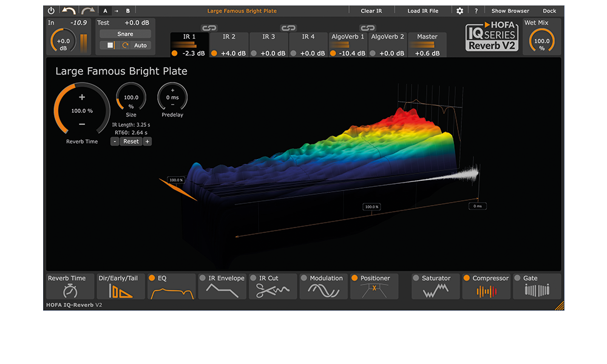Open the Saturator module

pos(435,286)
